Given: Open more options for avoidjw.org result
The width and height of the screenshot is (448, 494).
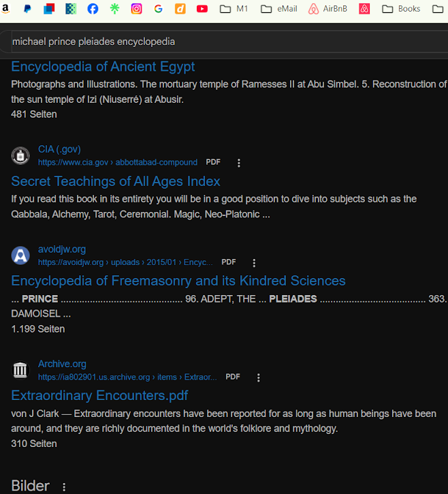Looking at the screenshot, I should tap(254, 263).
